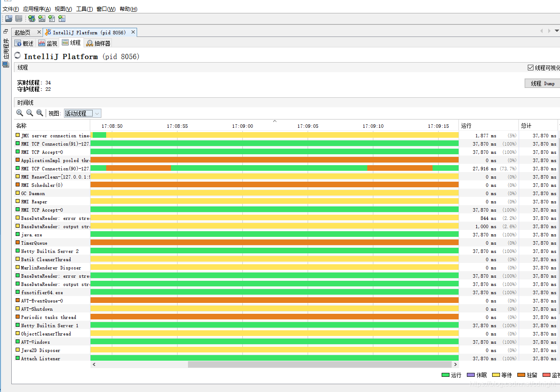Sort by the 运行 column header
560x392 pixels.
488,126
